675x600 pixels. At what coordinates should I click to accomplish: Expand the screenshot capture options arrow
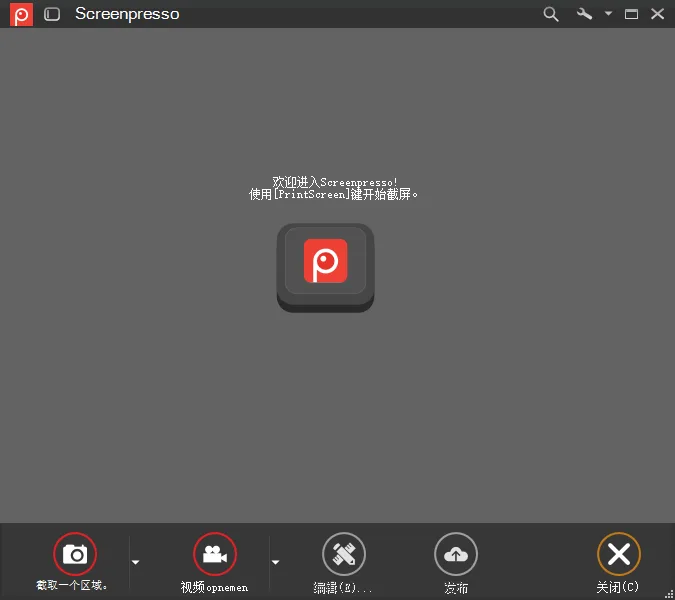point(136,562)
